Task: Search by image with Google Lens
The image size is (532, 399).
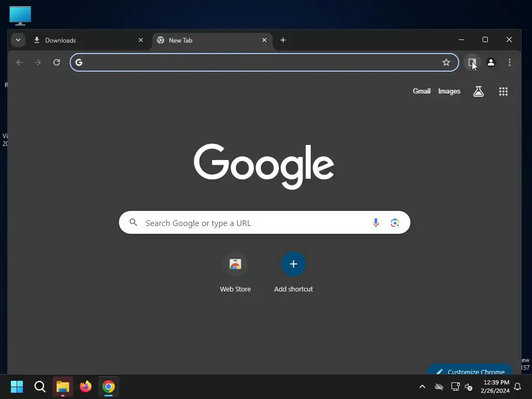Action: [395, 222]
